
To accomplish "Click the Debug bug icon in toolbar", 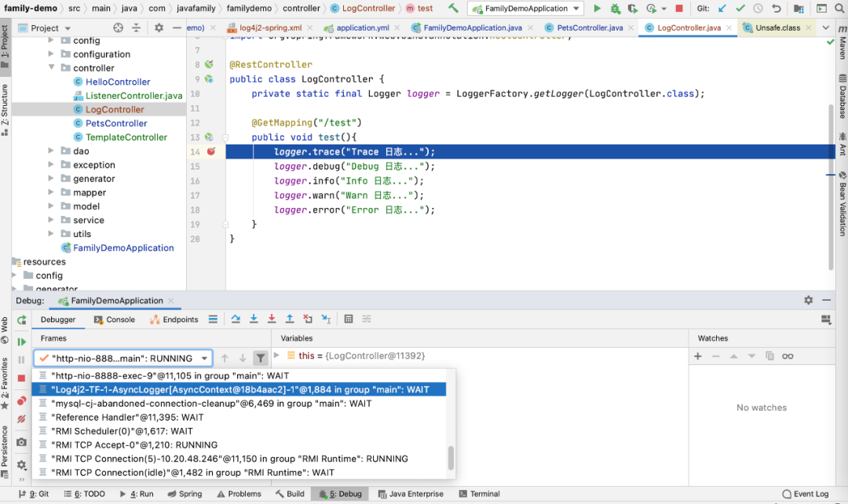I will [615, 9].
